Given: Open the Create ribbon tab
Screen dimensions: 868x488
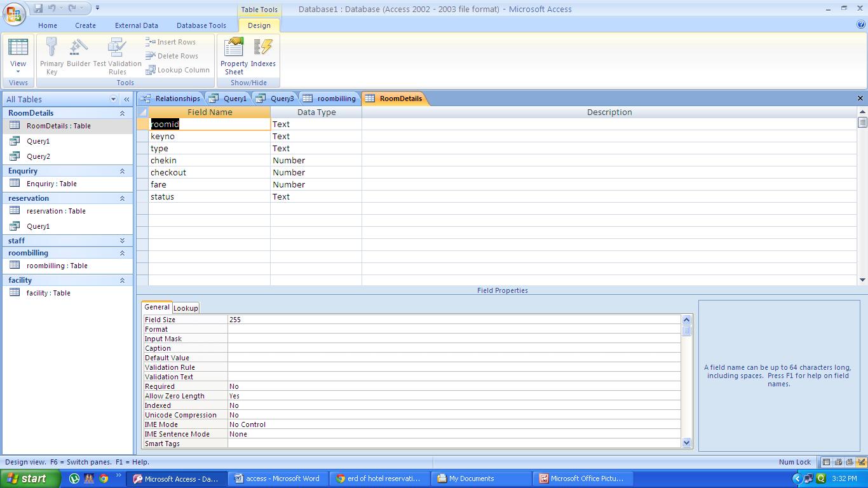Looking at the screenshot, I should [x=85, y=25].
